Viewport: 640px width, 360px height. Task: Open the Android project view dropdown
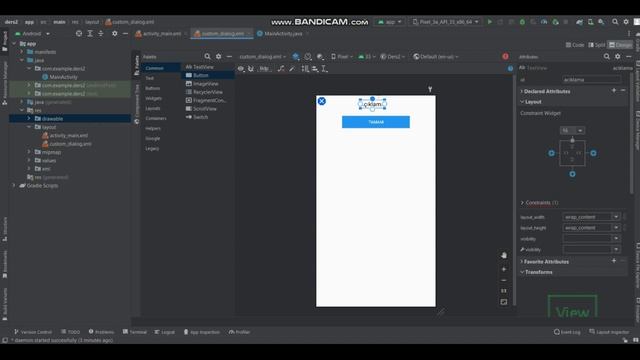click(x=33, y=33)
